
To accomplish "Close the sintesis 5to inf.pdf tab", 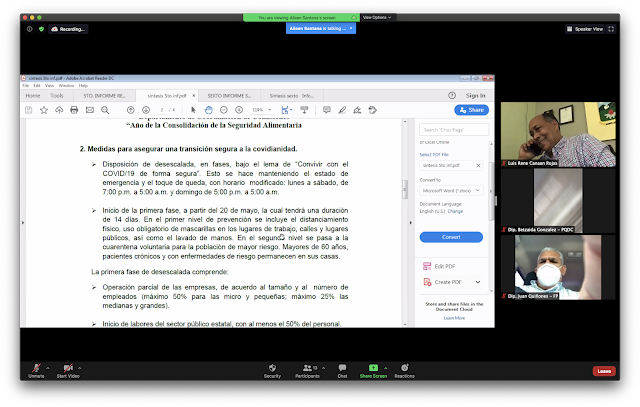I will click(x=193, y=96).
